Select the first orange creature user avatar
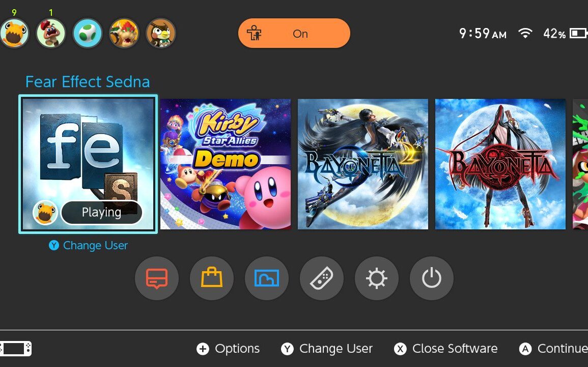The height and width of the screenshot is (367, 588). pyautogui.click(x=14, y=33)
